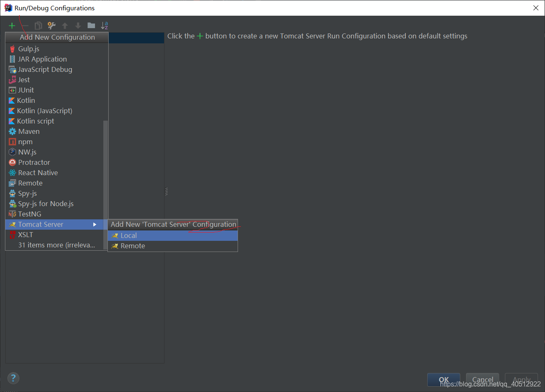Image resolution: width=545 pixels, height=392 pixels.
Task: Close the Run/Debug Configurations dialog
Action: (x=536, y=8)
